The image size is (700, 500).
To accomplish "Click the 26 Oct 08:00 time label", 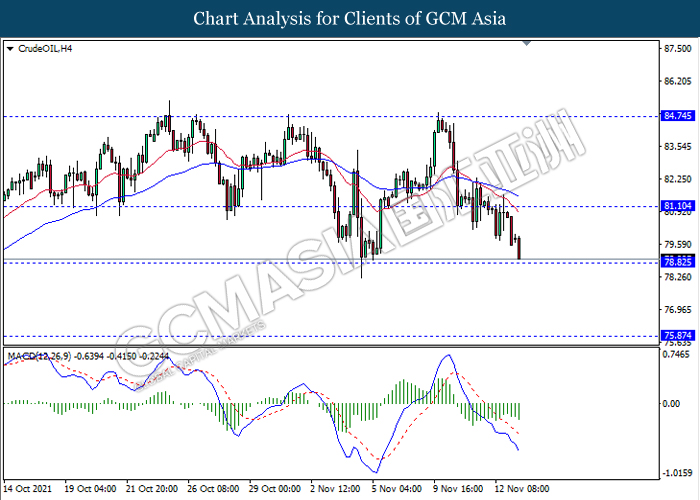I will (213, 489).
